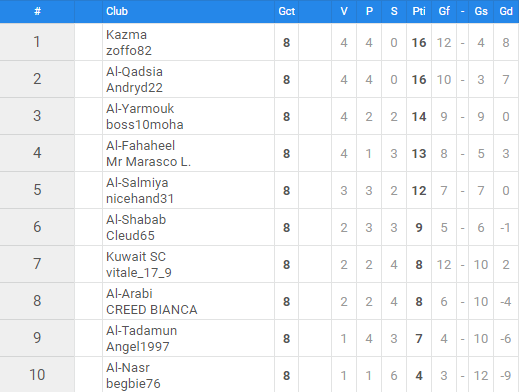The width and height of the screenshot is (519, 392).
Task: Open Mr Marasco L. profile
Action: (x=148, y=162)
